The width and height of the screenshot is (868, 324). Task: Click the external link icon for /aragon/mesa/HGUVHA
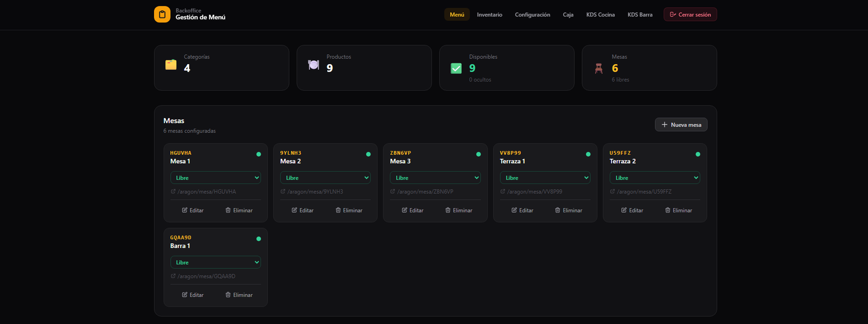(x=173, y=192)
